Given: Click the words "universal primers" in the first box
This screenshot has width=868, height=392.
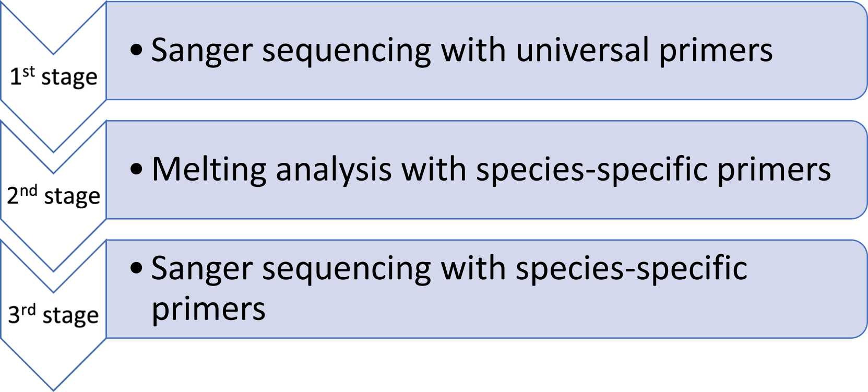Looking at the screenshot, I should 645,51.
